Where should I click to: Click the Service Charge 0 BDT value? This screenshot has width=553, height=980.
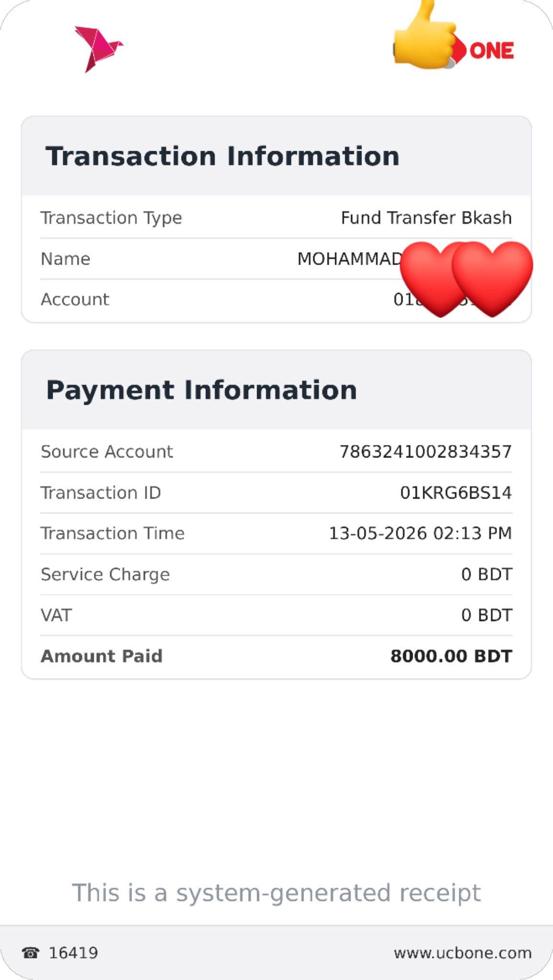coord(487,574)
